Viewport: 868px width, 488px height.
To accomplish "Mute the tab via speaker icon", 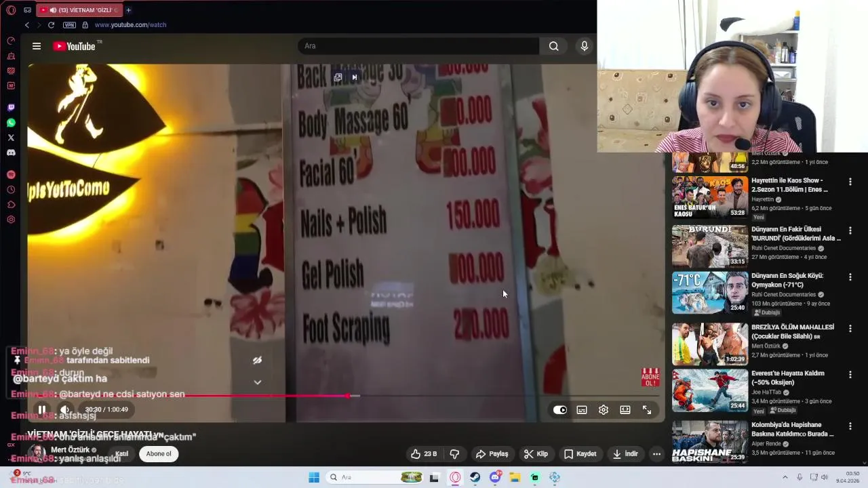I will 53,10.
